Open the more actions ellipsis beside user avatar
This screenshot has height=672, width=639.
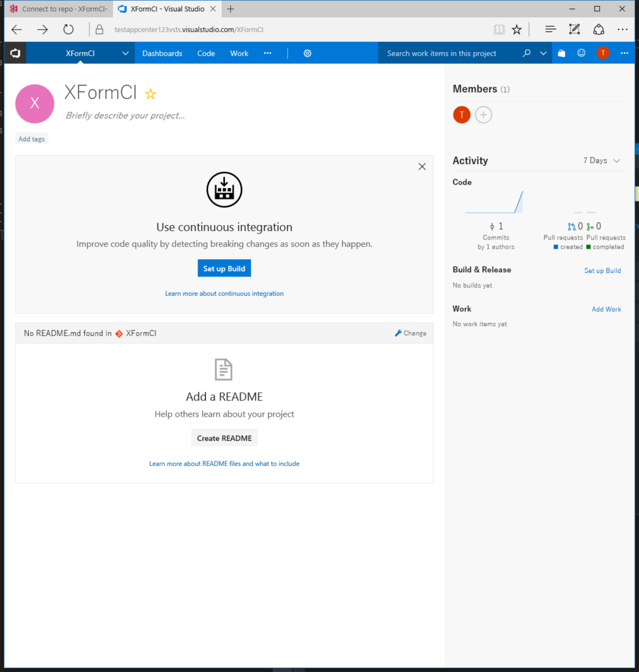625,53
